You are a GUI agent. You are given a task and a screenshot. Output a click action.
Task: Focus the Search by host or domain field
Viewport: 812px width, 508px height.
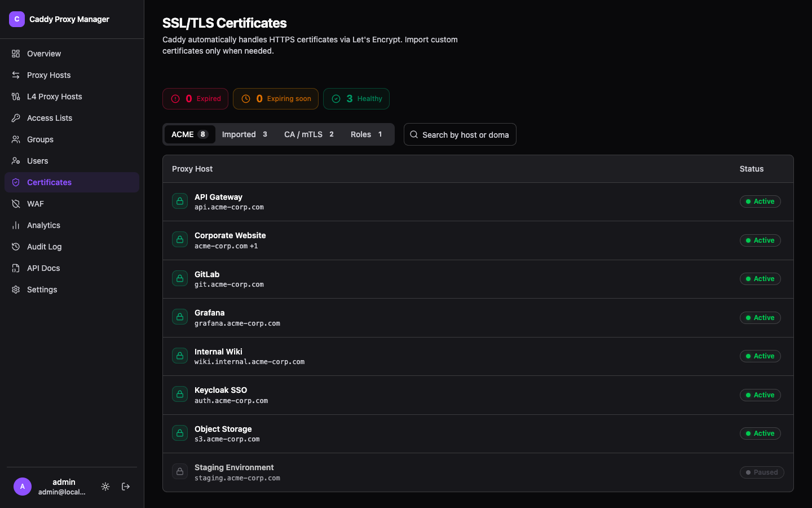click(x=460, y=134)
